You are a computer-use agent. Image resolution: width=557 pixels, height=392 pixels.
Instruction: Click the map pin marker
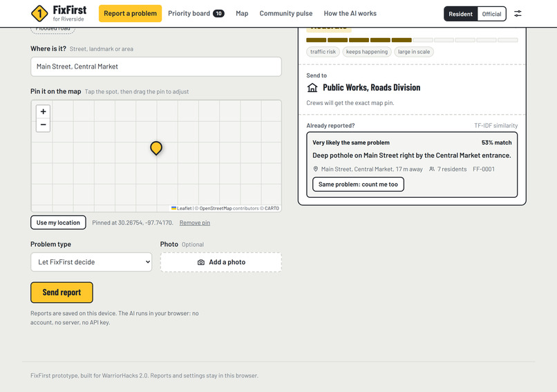click(156, 148)
